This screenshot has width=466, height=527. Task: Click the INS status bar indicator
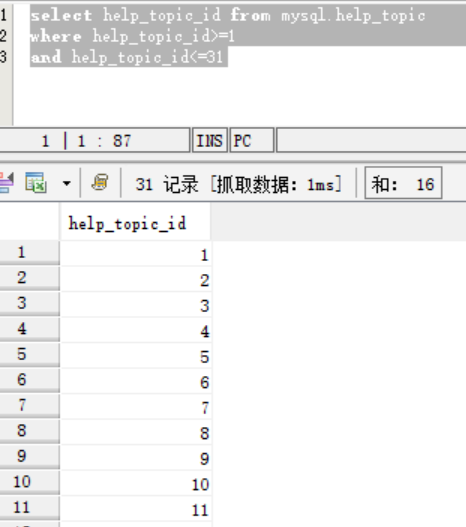point(210,140)
